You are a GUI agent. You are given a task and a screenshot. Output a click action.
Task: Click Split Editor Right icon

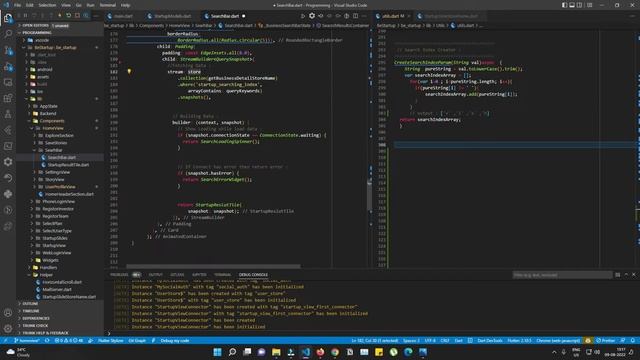(356, 16)
